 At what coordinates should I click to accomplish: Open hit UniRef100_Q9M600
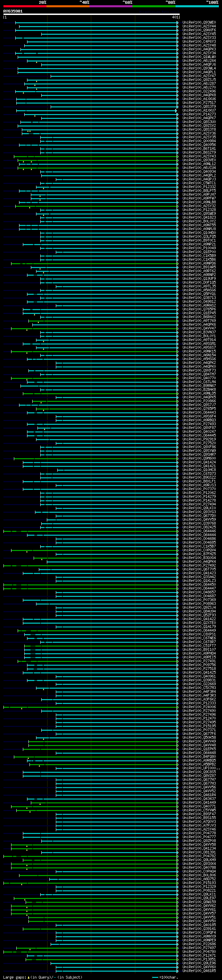tap(199, 459)
